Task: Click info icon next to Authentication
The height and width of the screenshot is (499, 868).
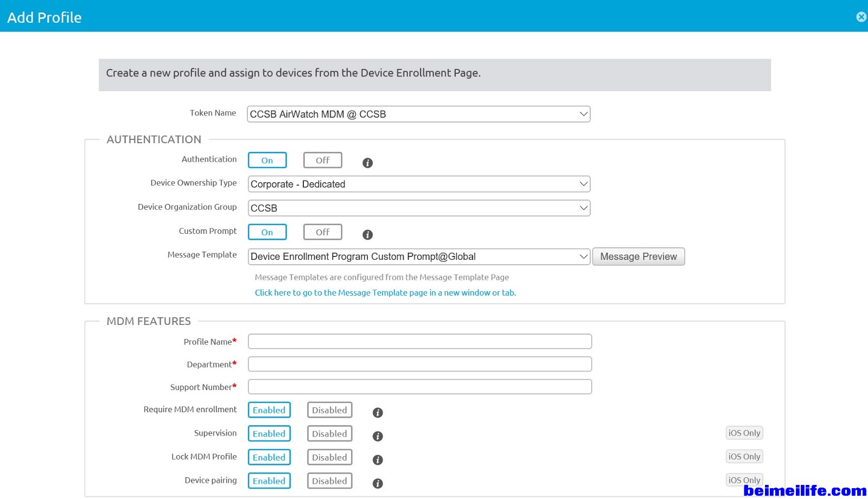Action: point(367,163)
